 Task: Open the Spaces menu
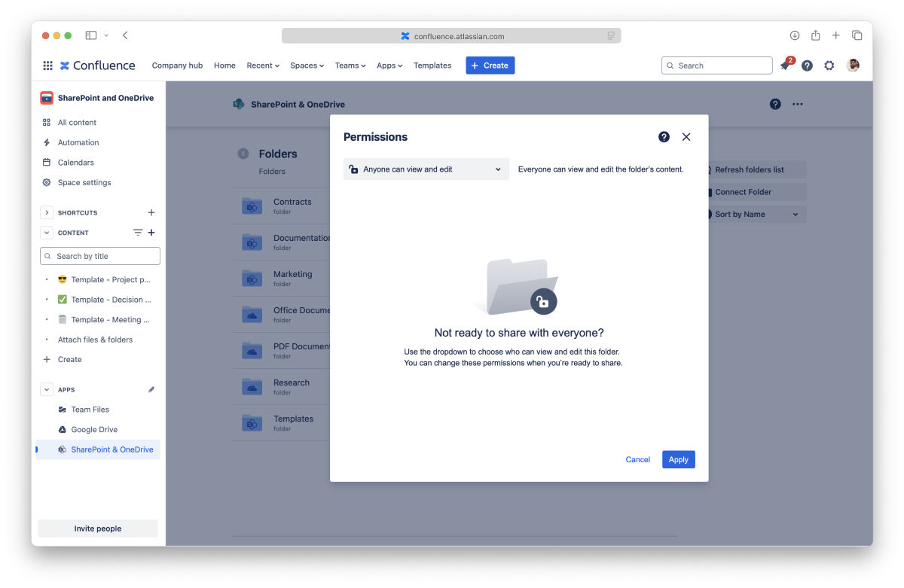coord(307,66)
